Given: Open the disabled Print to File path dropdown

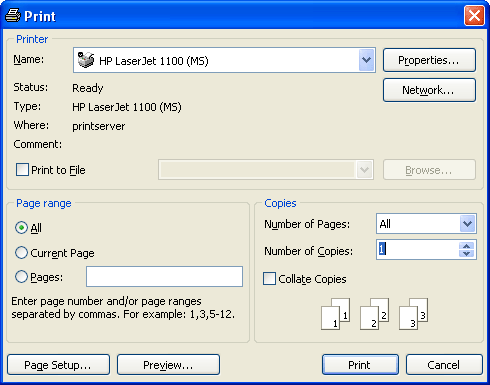Looking at the screenshot, I should (364, 170).
